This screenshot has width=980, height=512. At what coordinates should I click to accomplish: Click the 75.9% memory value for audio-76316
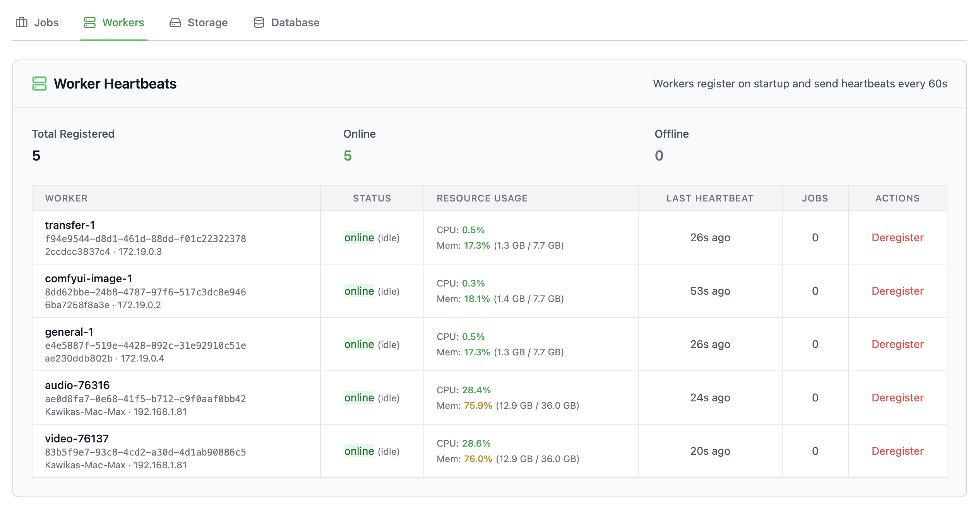pos(478,405)
